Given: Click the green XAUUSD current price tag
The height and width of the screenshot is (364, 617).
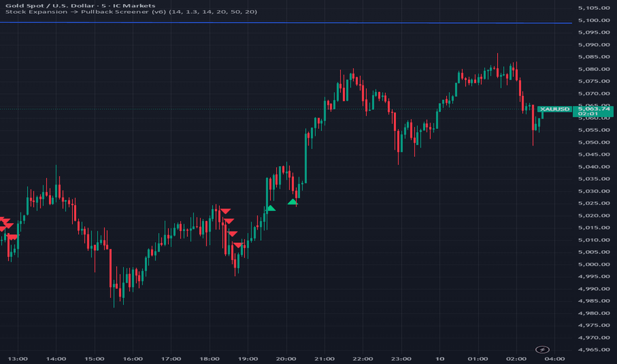Looking at the screenshot, I should [553, 109].
